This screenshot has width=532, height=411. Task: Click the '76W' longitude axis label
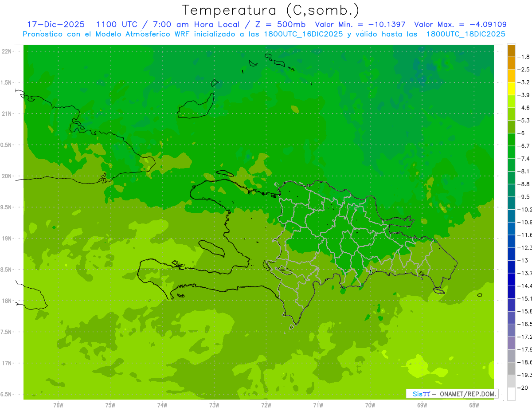click(58, 405)
